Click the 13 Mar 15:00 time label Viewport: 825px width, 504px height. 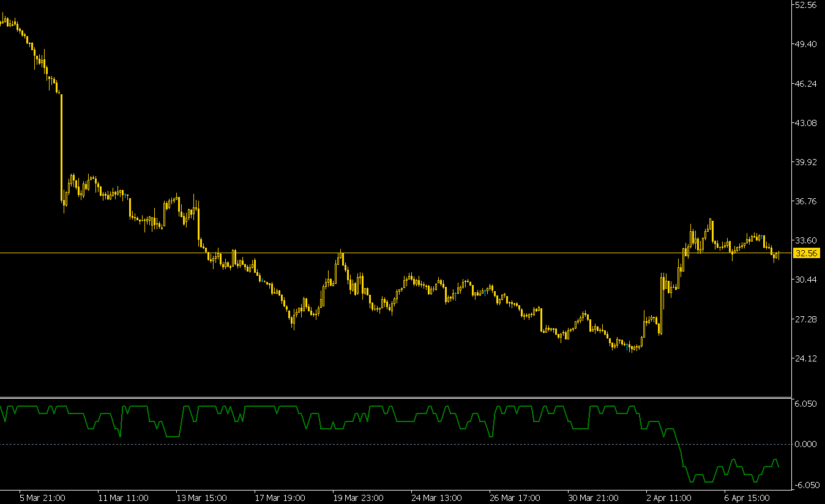click(x=201, y=498)
